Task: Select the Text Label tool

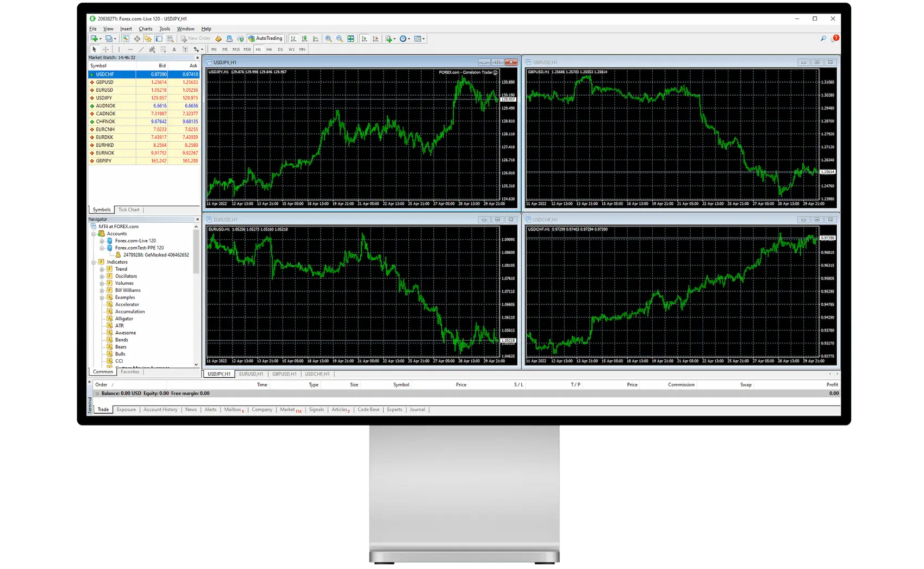Action: [x=185, y=49]
